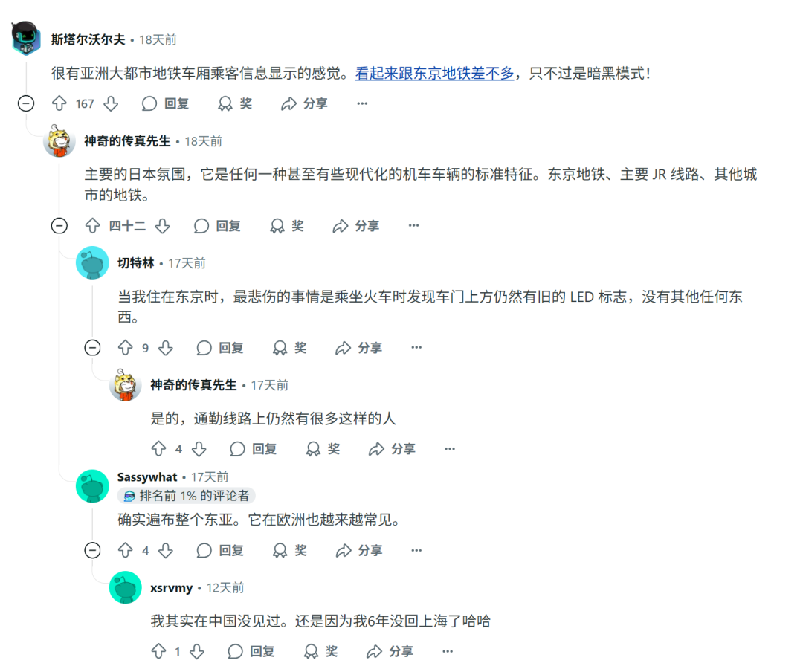Open 斯塔尔沃尔夫's avatar image
The height and width of the screenshot is (672, 803).
tap(27, 39)
